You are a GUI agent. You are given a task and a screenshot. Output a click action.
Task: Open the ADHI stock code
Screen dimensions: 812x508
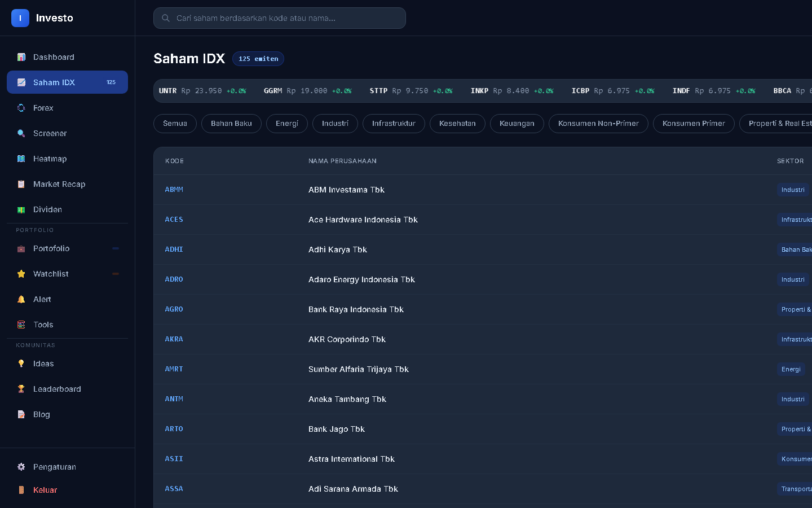(x=174, y=249)
